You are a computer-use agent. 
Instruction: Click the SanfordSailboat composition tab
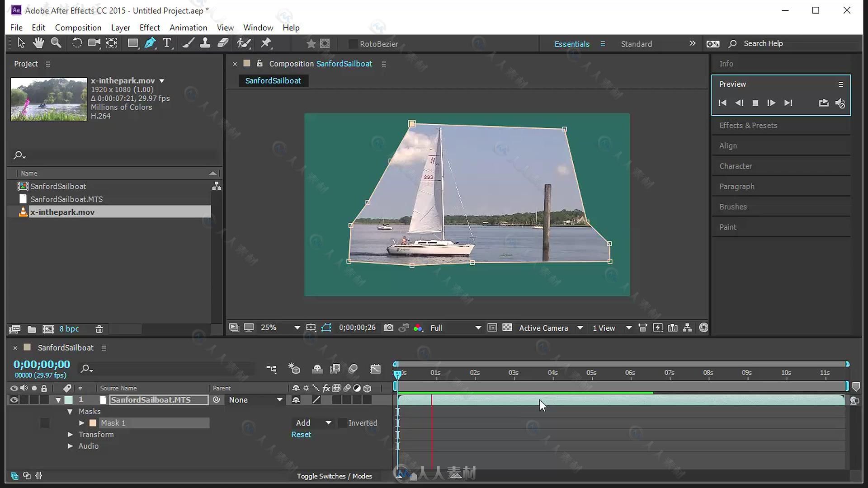[273, 80]
